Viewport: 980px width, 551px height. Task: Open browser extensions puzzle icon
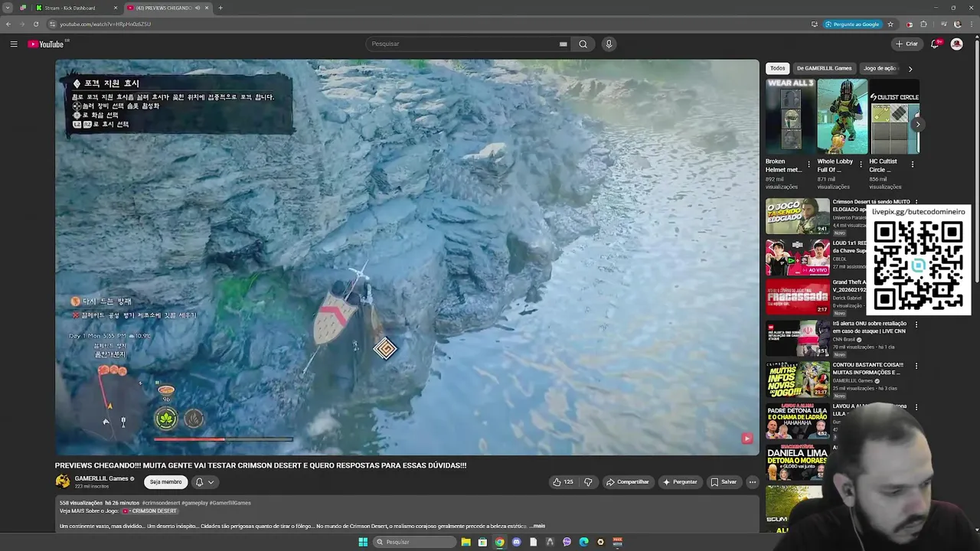[923, 24]
